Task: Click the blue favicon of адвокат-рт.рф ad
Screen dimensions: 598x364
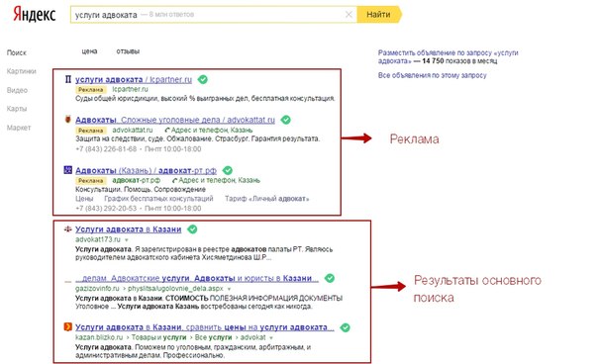Action: click(68, 170)
